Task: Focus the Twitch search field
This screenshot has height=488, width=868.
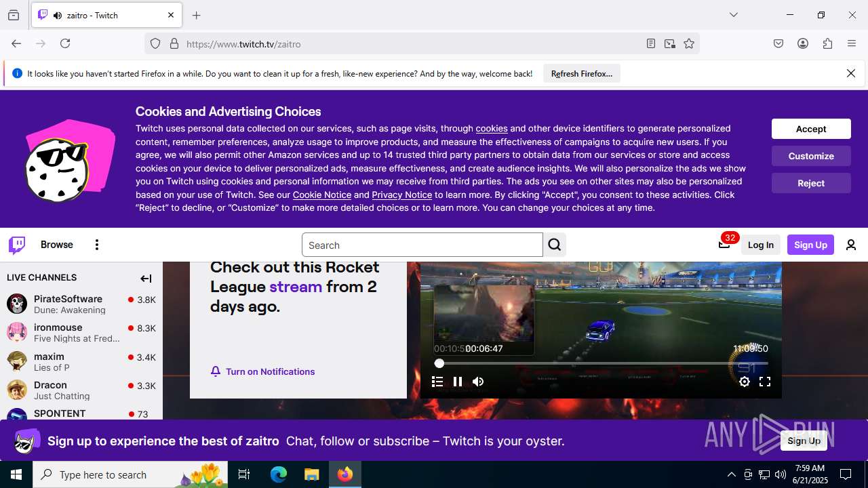Action: (422, 245)
